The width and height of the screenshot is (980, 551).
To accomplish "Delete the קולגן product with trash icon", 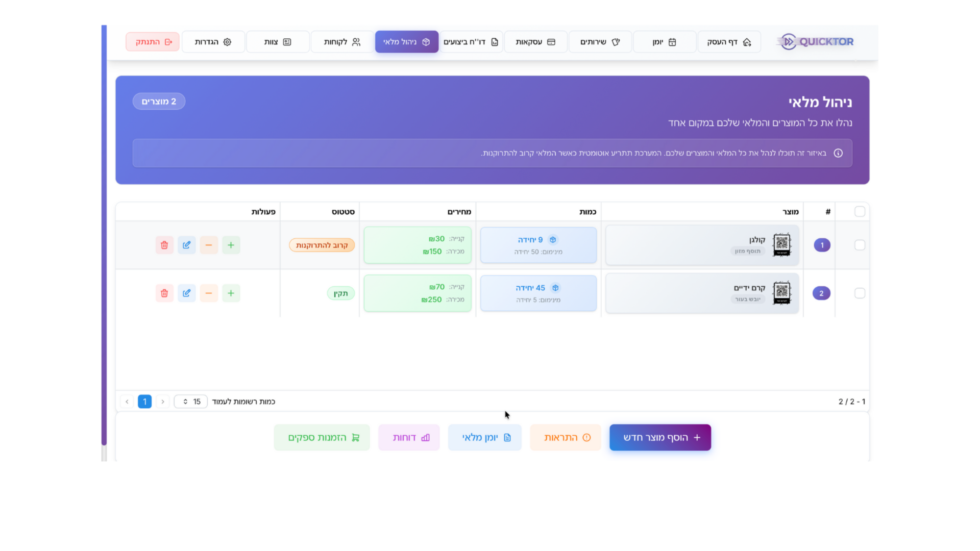I will click(x=164, y=245).
